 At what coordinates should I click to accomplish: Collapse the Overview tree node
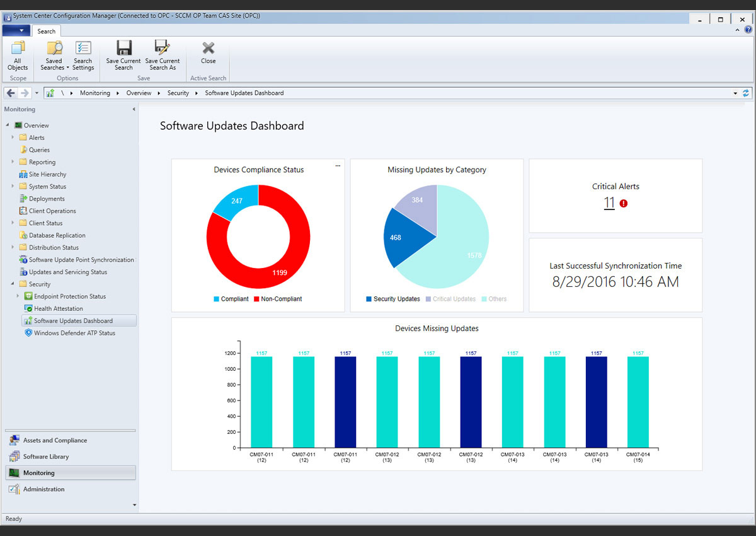(x=8, y=125)
